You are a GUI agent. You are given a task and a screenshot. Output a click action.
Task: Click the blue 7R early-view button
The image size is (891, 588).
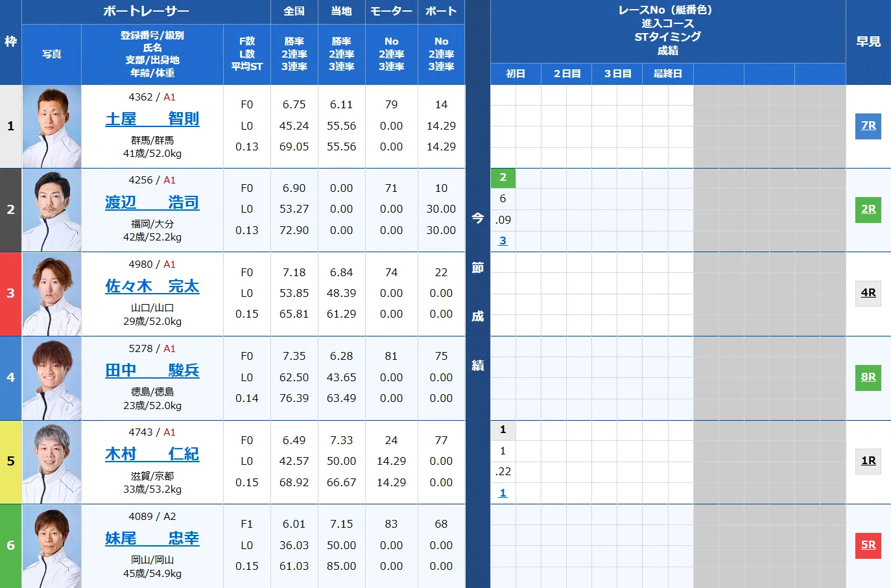pyautogui.click(x=868, y=126)
